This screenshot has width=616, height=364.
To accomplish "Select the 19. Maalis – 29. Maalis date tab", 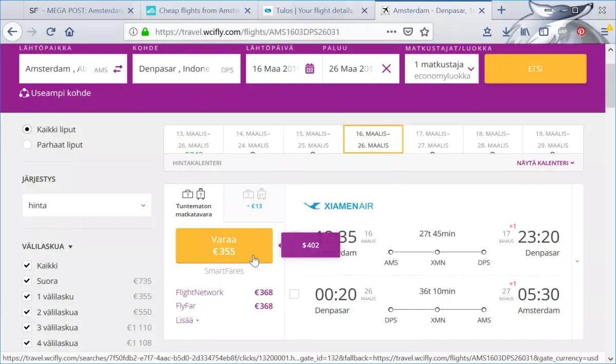I will click(x=552, y=139).
